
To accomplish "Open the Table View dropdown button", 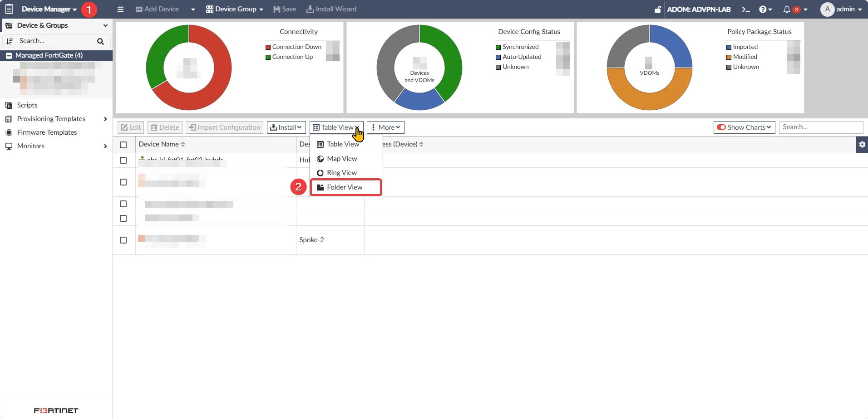I will (x=336, y=127).
